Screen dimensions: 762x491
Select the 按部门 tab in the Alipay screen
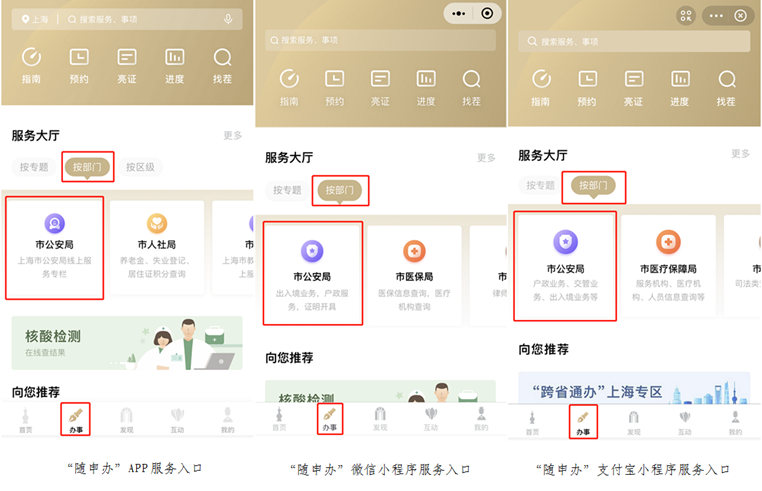593,186
